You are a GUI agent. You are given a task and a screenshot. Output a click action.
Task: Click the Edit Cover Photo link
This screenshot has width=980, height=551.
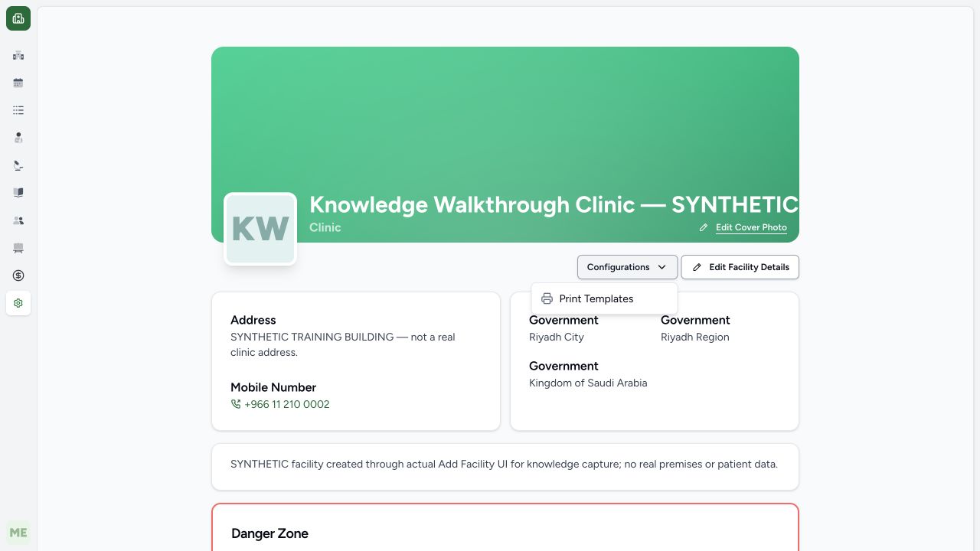coord(751,227)
